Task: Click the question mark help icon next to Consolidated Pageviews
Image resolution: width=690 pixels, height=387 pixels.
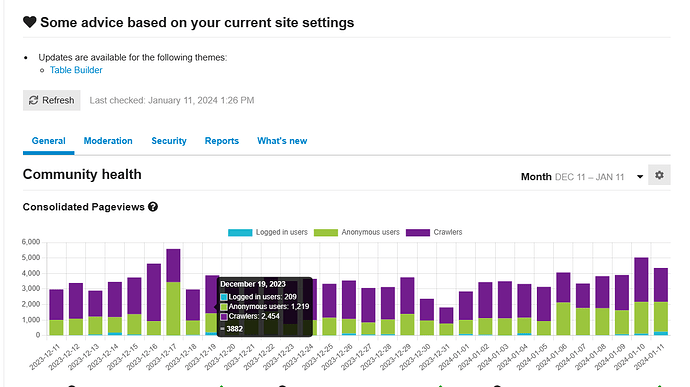Action: point(153,207)
